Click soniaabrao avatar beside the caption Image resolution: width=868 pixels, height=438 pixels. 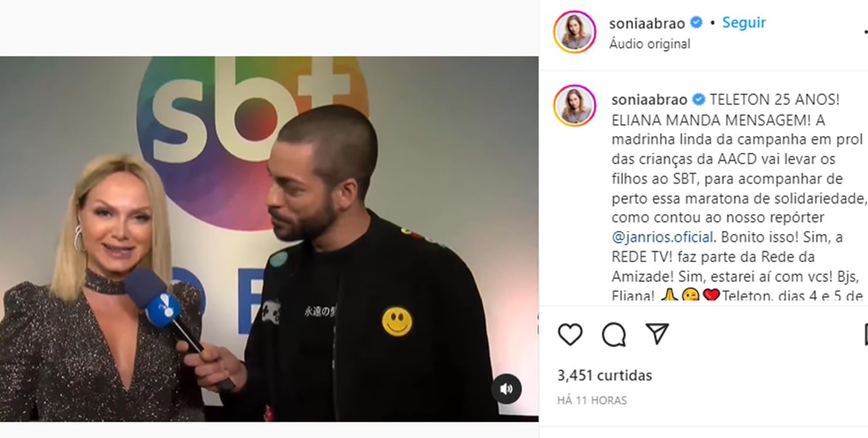click(x=575, y=106)
